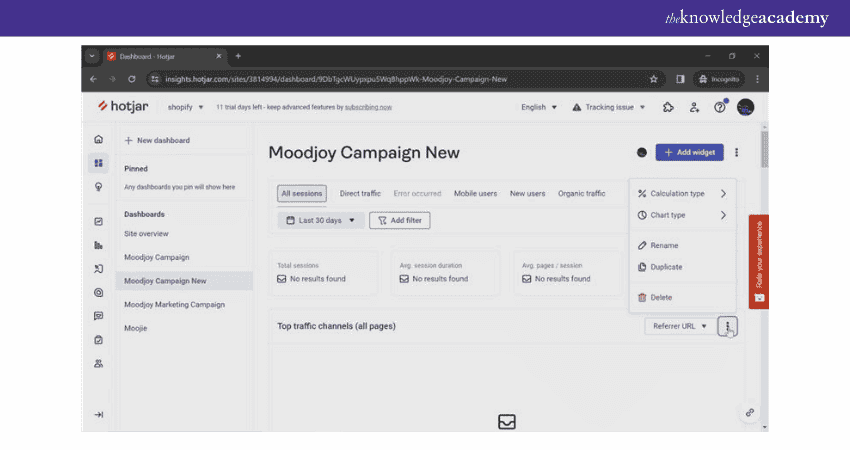Open the English language dropdown
Screen dimensions: 850x450
[539, 107]
